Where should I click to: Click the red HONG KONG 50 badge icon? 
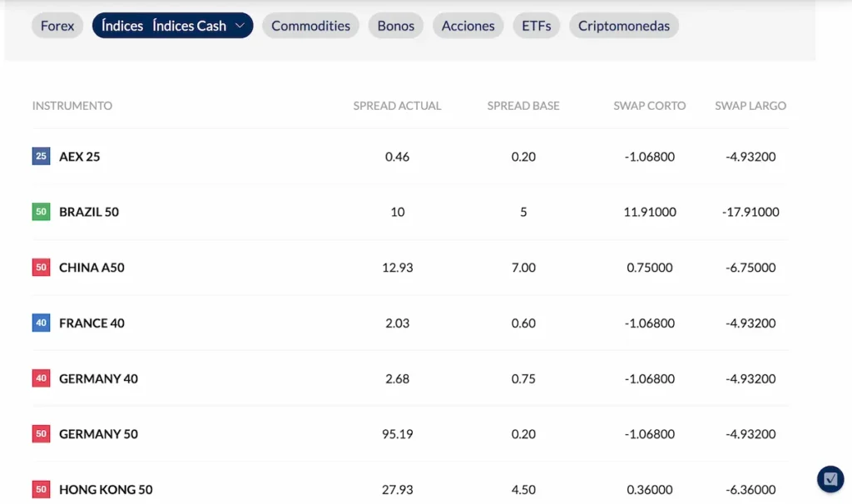tap(40, 489)
